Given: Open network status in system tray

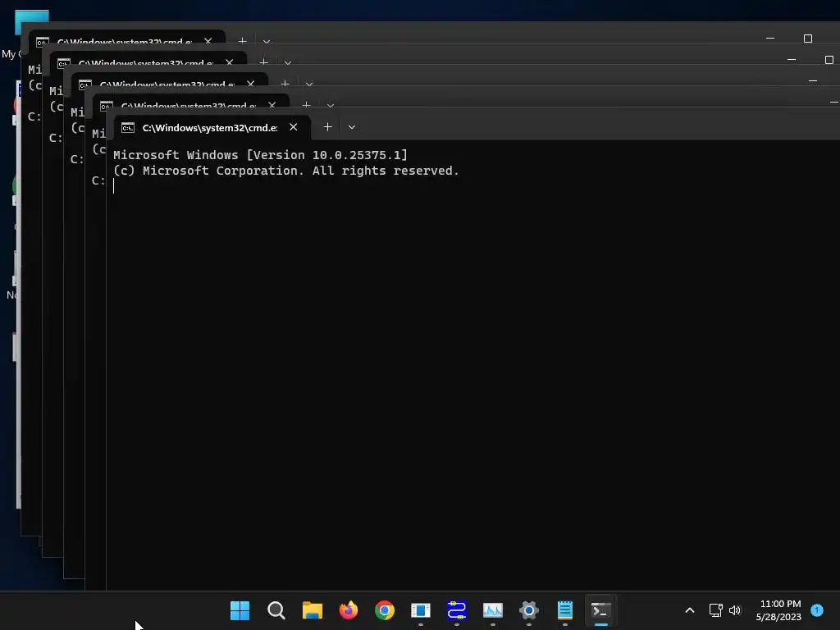Looking at the screenshot, I should click(x=715, y=610).
